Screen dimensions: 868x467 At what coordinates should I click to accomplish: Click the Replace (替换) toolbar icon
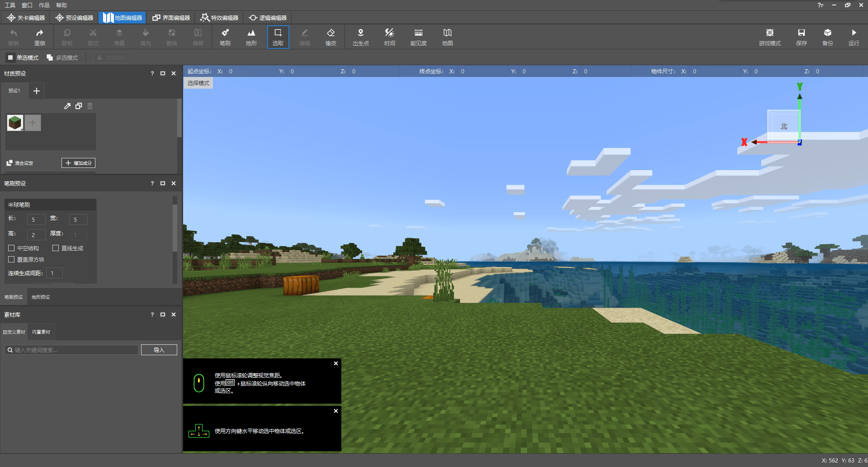[172, 37]
